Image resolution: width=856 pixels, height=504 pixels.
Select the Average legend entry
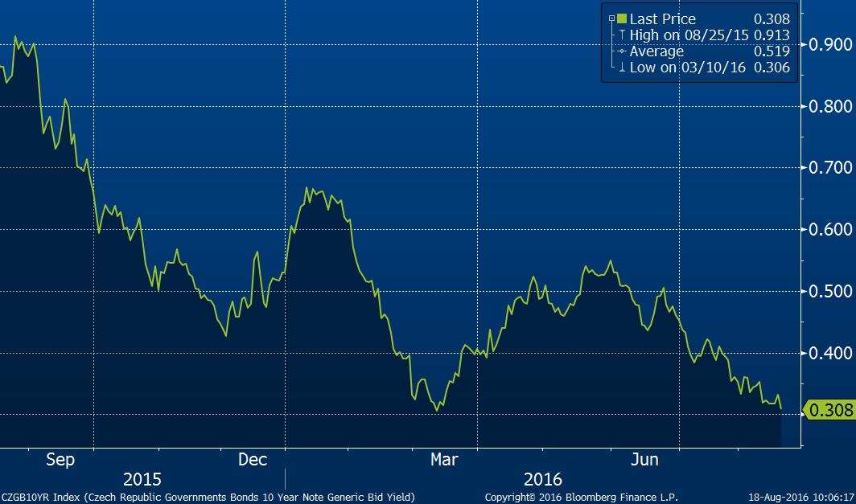point(656,51)
